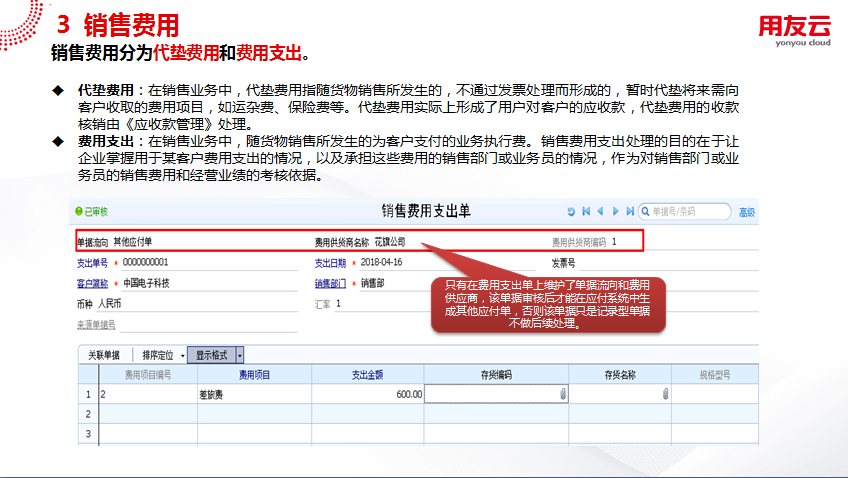Click the 关联单据 button

click(x=104, y=355)
